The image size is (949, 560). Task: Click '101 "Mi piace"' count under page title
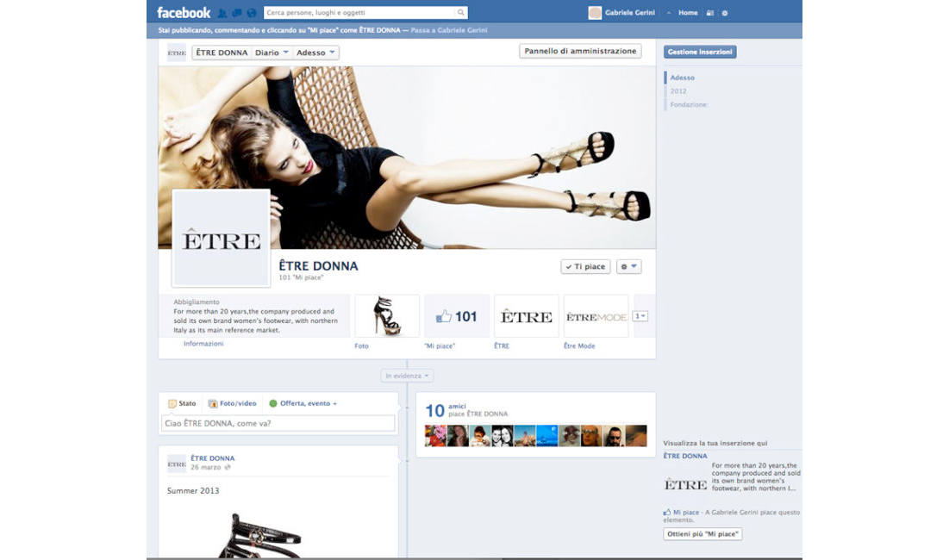[301, 277]
